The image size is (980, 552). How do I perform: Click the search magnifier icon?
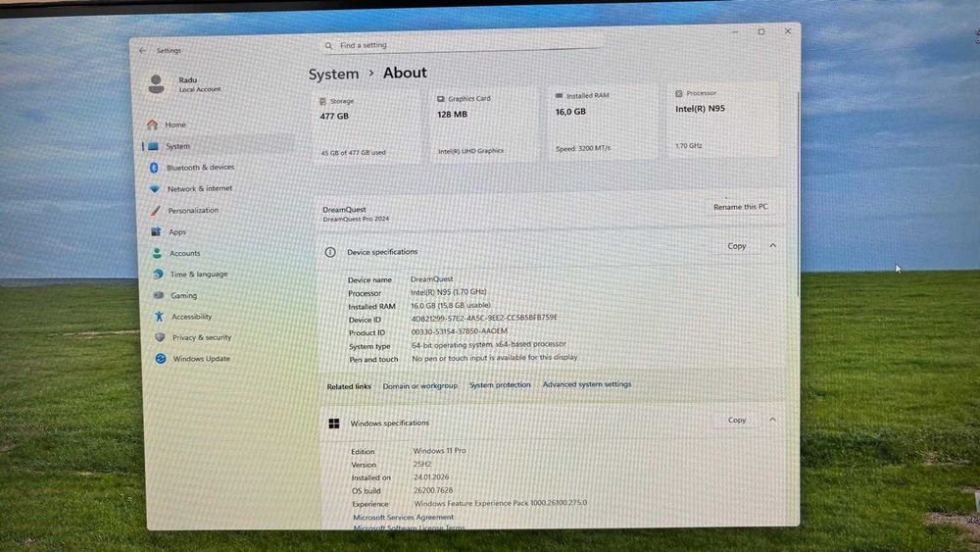pos(328,46)
